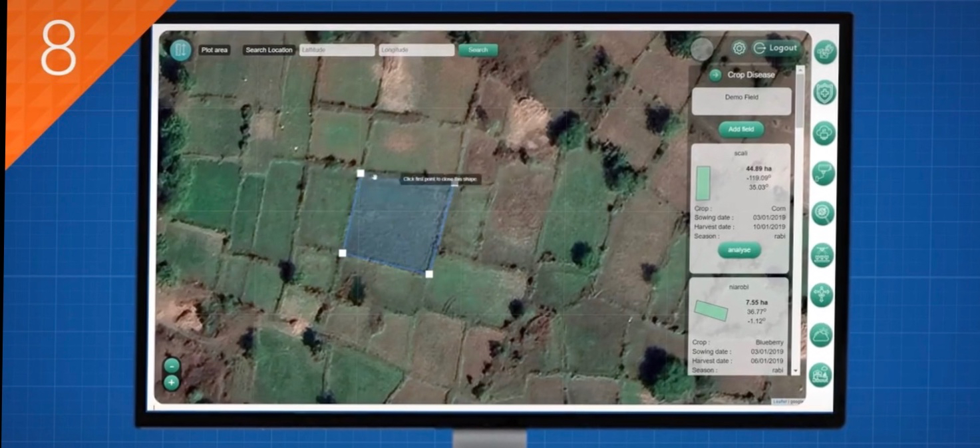Screen dimensions: 980x448
Task: Click the user avatar circle
Action: click(x=702, y=49)
